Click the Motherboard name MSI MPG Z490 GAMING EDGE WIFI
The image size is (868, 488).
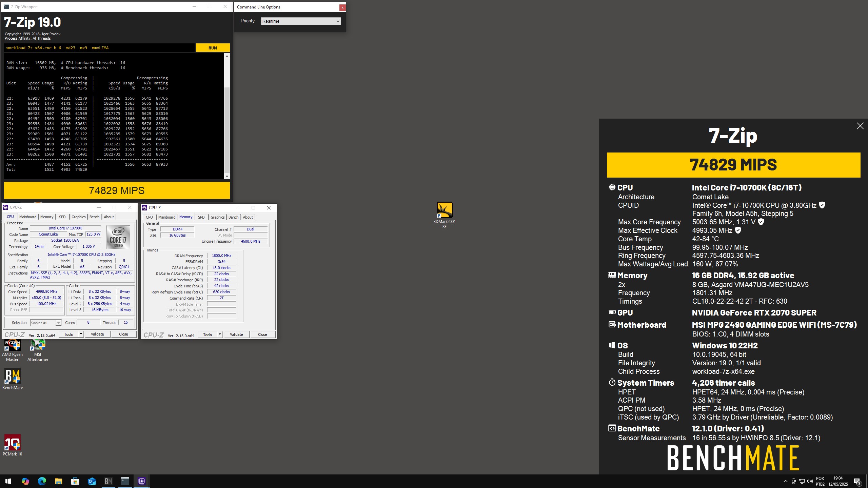pos(774,325)
